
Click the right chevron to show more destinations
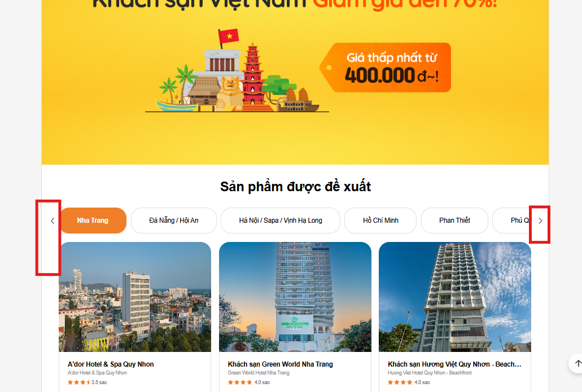(x=540, y=221)
